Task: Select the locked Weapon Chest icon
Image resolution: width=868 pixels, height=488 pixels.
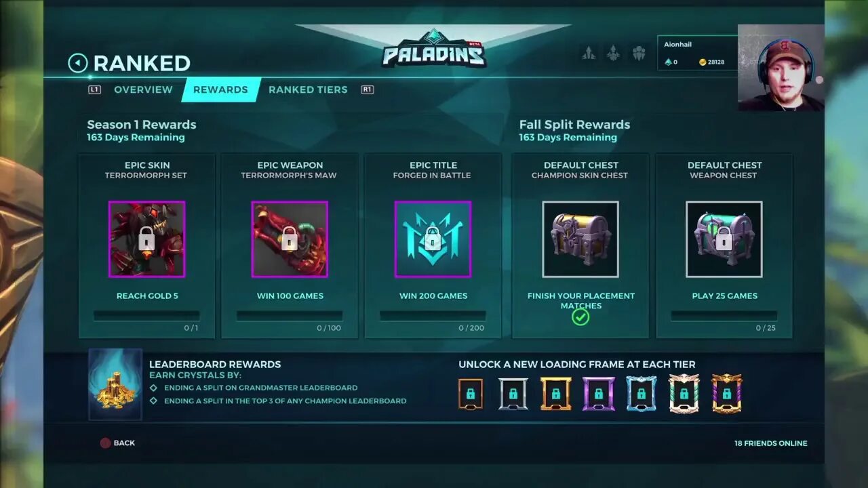Action: tap(724, 239)
